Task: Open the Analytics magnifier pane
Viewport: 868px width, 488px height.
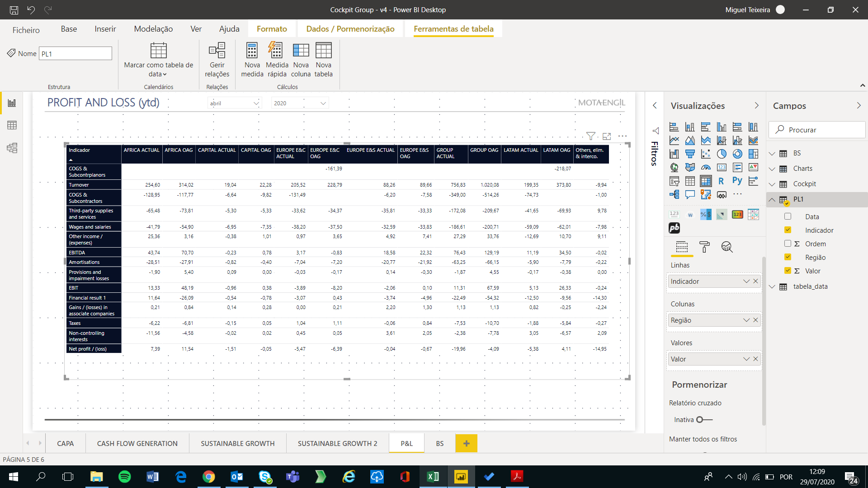Action: tap(727, 247)
